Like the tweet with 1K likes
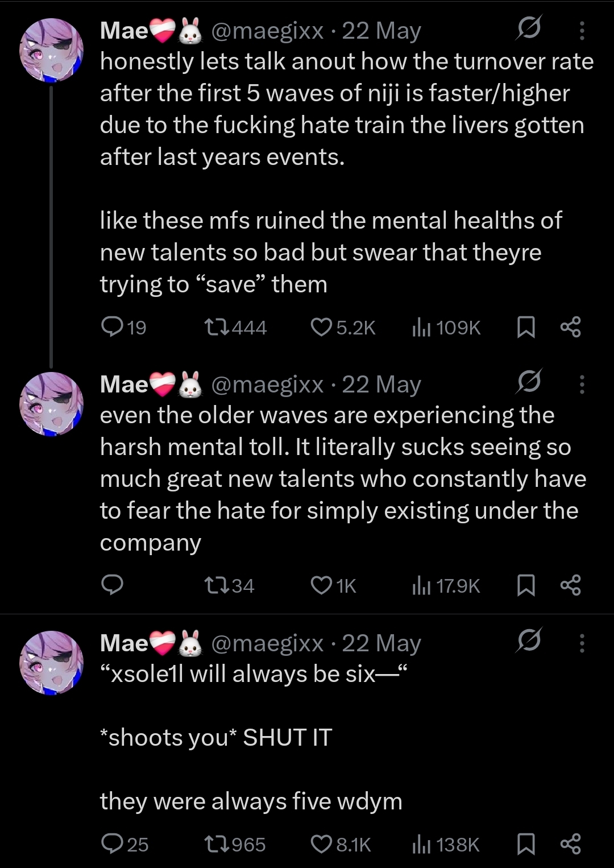The image size is (614, 868). coord(321,585)
